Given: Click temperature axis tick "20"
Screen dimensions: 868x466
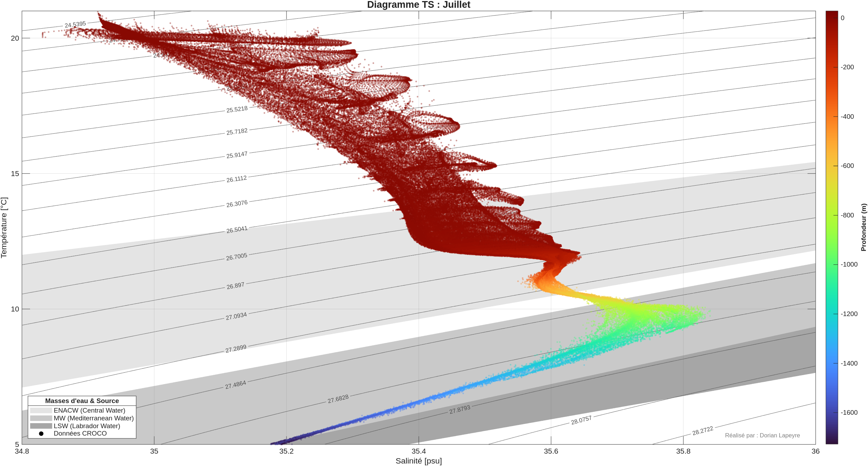Looking at the screenshot, I should (15, 38).
